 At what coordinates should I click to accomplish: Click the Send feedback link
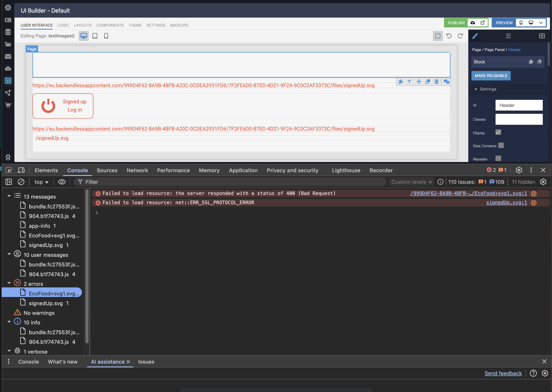[x=503, y=373]
